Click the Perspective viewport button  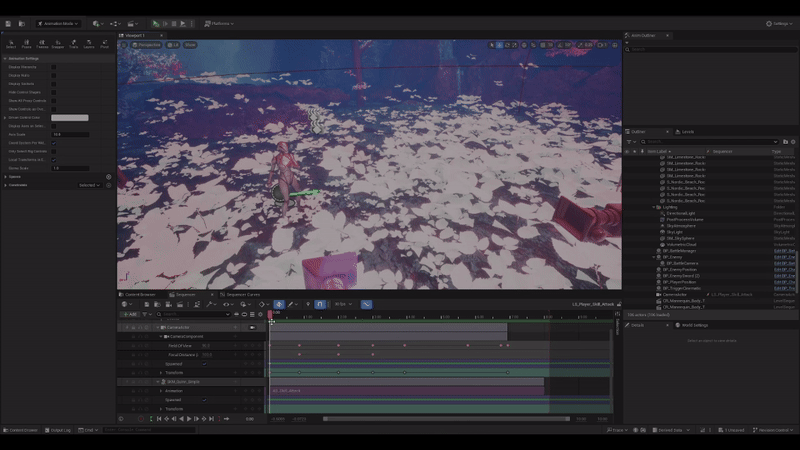tap(147, 45)
